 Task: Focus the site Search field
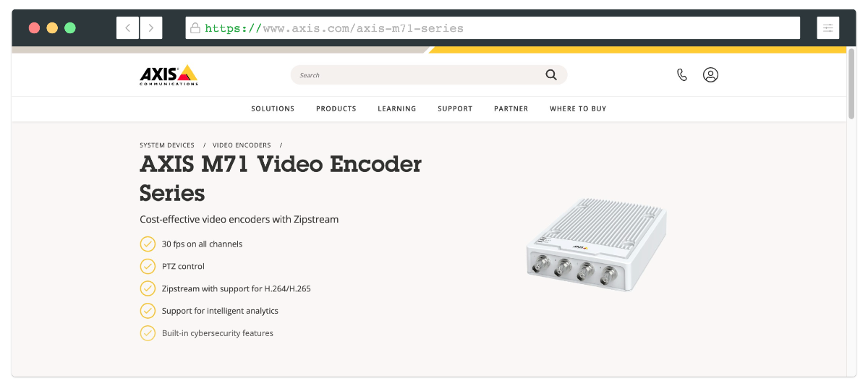tap(429, 74)
